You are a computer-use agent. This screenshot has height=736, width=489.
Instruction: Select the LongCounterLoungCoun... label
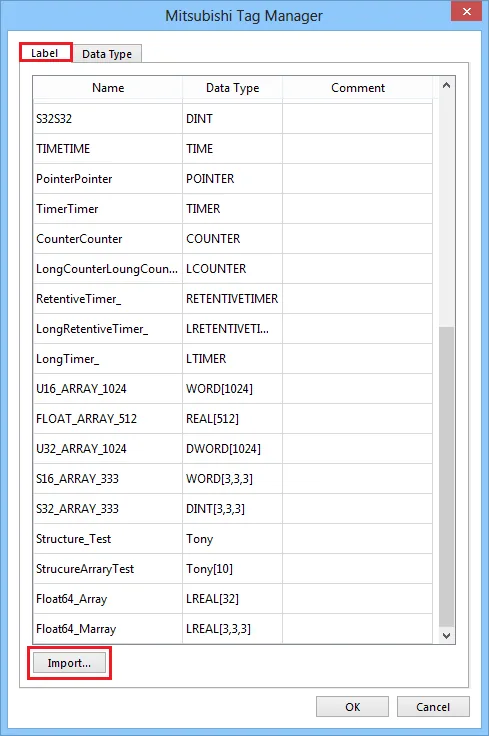(108, 269)
